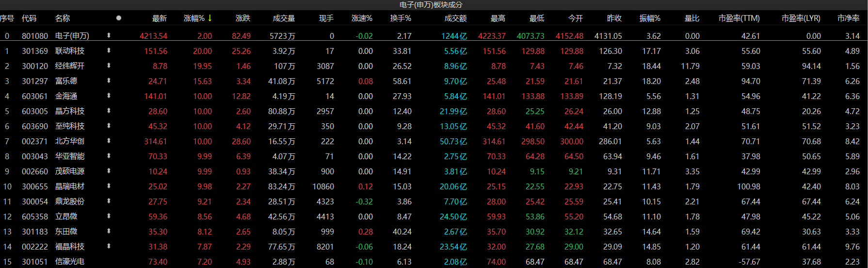Click the yellow sort arrow beside 涨幅%
The height and width of the screenshot is (268, 868).
click(x=210, y=18)
